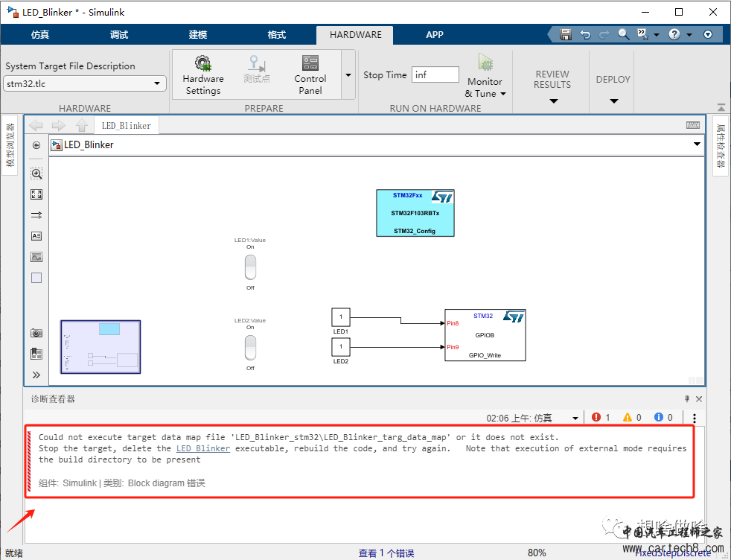
Task: Select the LED1 constant block
Action: (x=341, y=317)
